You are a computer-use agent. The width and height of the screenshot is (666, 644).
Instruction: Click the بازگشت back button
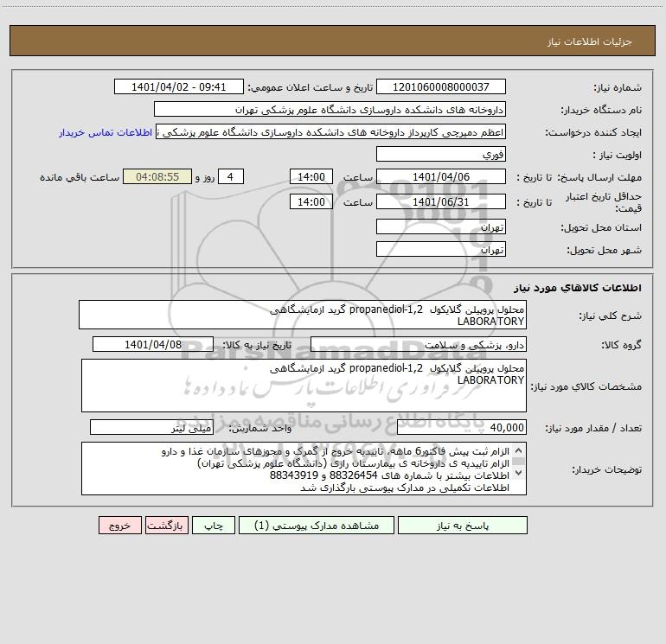point(166,526)
